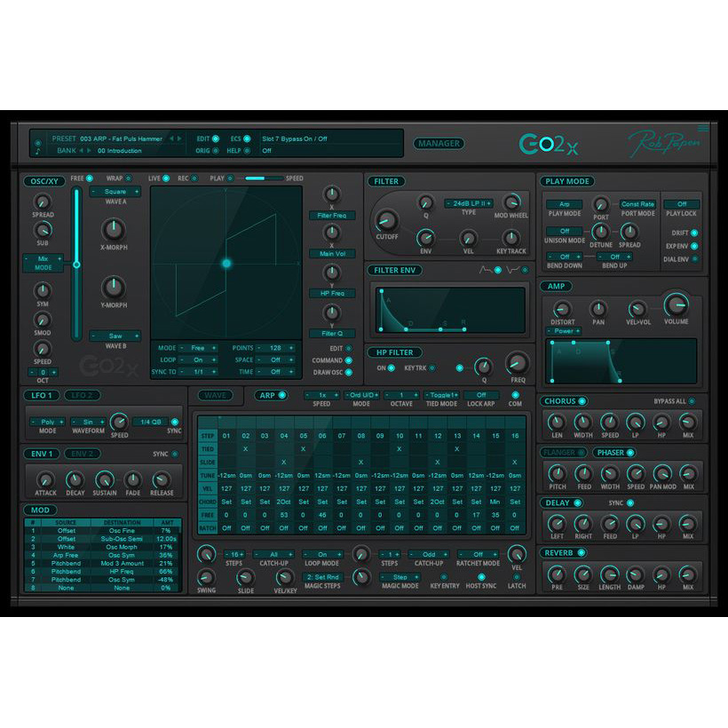Click the oscillator SPREAD knob
Viewport: 728px width, 728px height.
(x=43, y=202)
